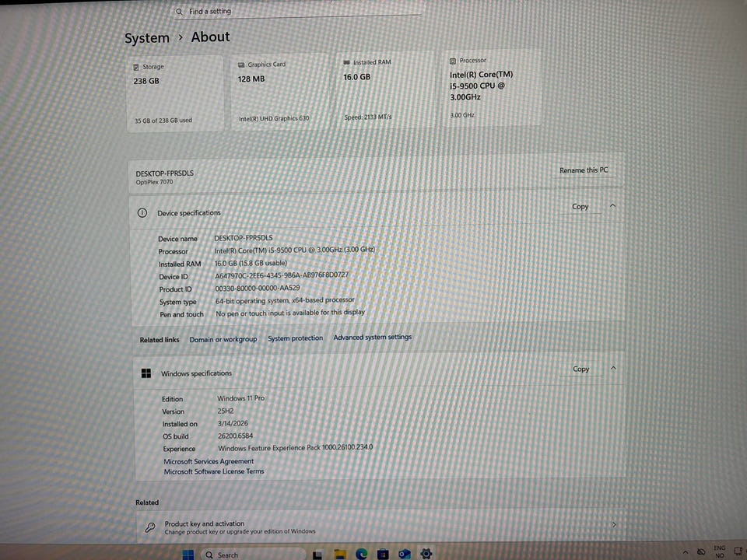Image resolution: width=747 pixels, height=560 pixels.
Task: Open Domain or workgroup link
Action: click(x=223, y=339)
